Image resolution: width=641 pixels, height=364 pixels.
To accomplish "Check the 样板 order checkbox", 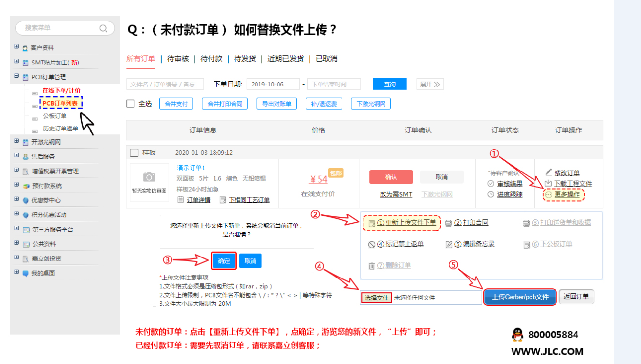I will [134, 153].
